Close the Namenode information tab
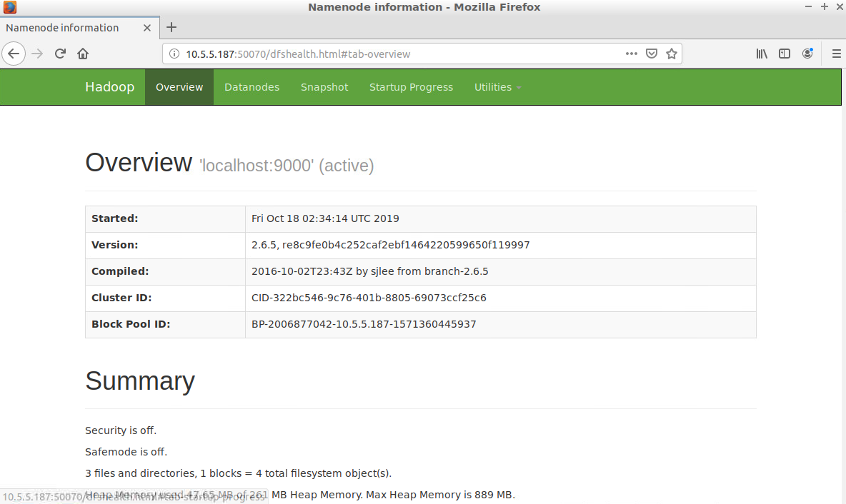 pos(146,28)
